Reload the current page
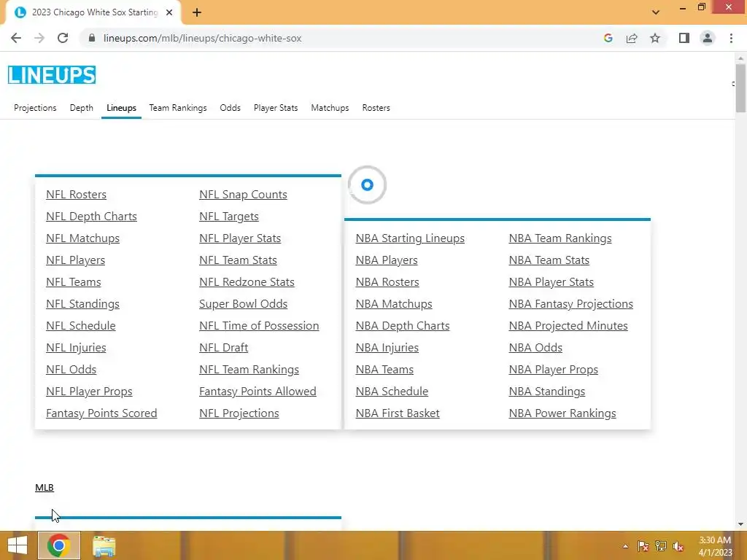Screen dimensions: 747x560 (x=63, y=38)
